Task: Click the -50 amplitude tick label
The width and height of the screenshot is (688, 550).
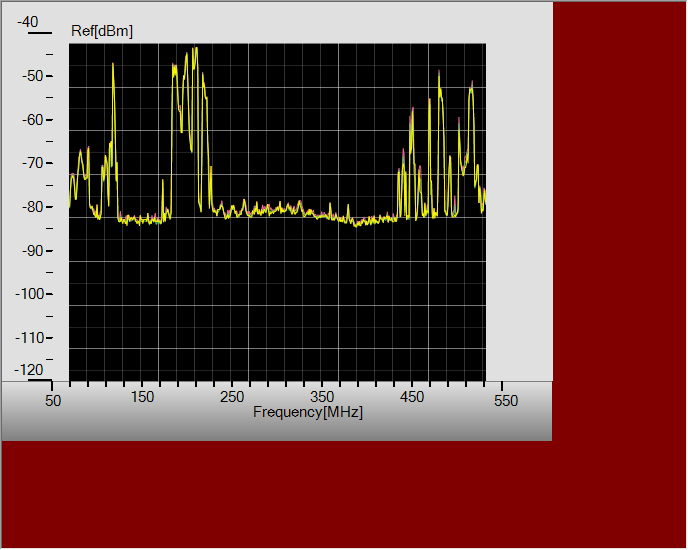Action: [33, 76]
